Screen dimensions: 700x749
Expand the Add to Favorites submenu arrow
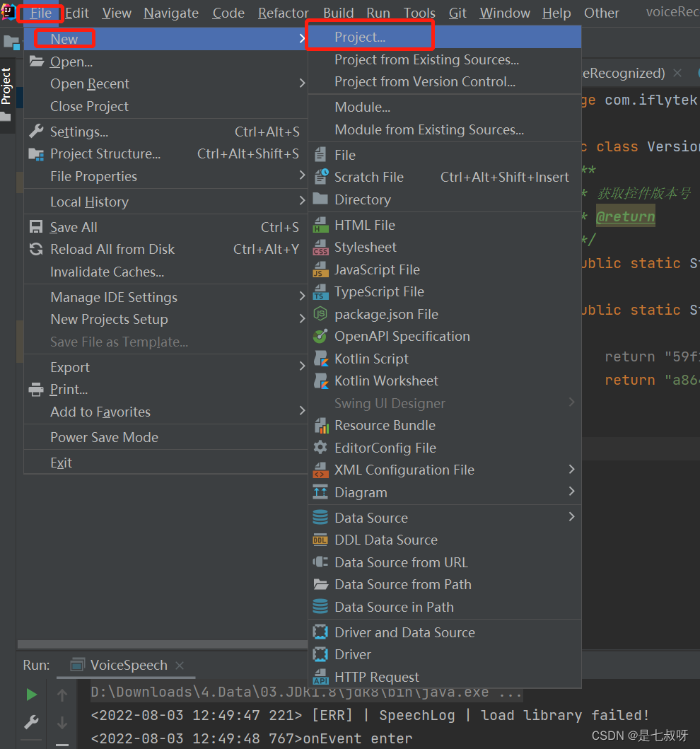click(302, 410)
